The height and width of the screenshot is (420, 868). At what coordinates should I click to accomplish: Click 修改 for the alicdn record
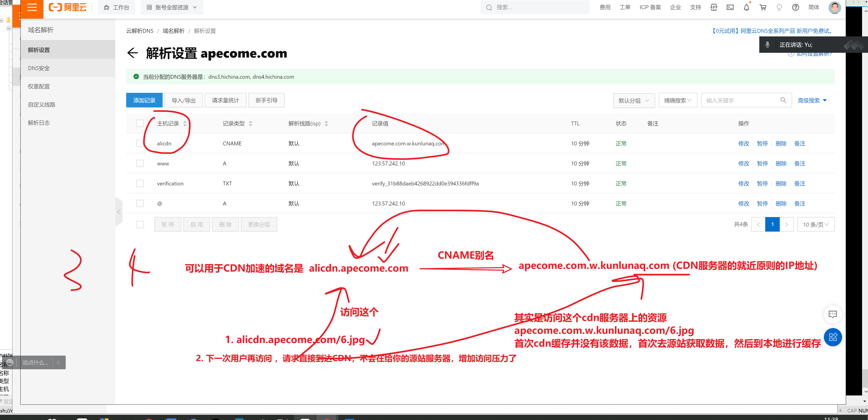point(743,143)
